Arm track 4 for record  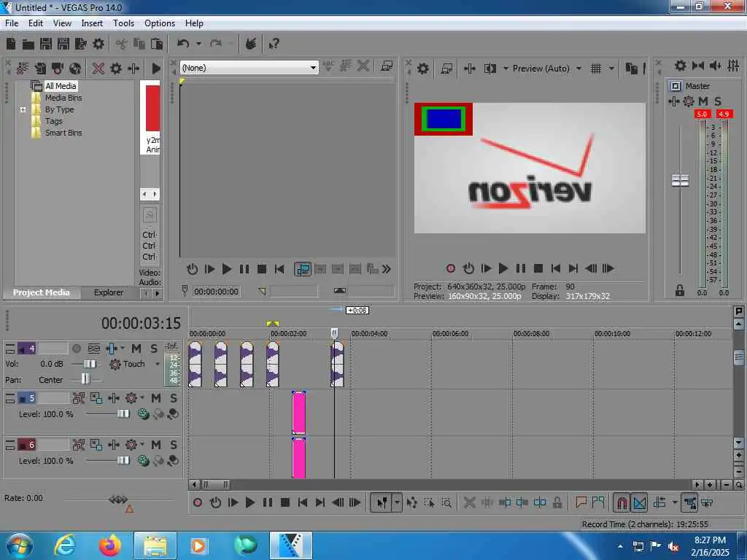(x=76, y=349)
